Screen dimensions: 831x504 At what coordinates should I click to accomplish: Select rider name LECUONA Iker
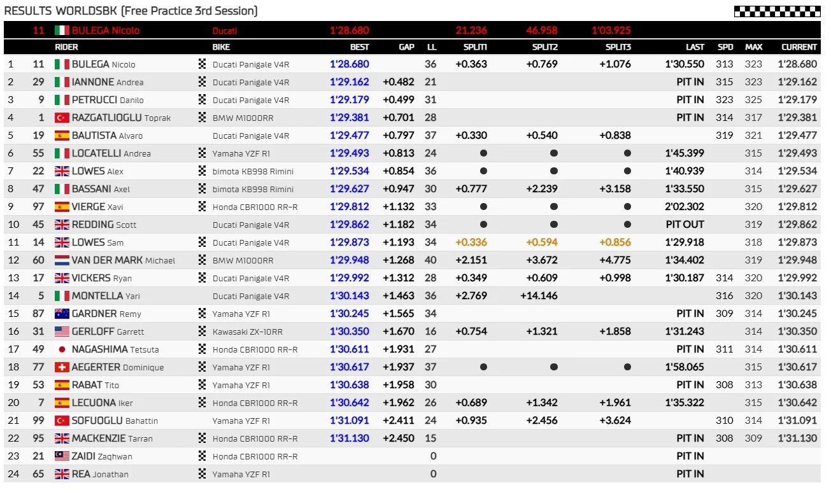tap(102, 403)
